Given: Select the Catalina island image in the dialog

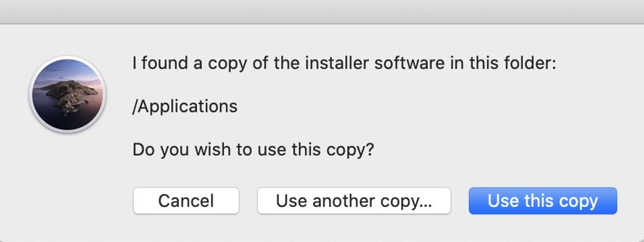Looking at the screenshot, I should 67,94.
